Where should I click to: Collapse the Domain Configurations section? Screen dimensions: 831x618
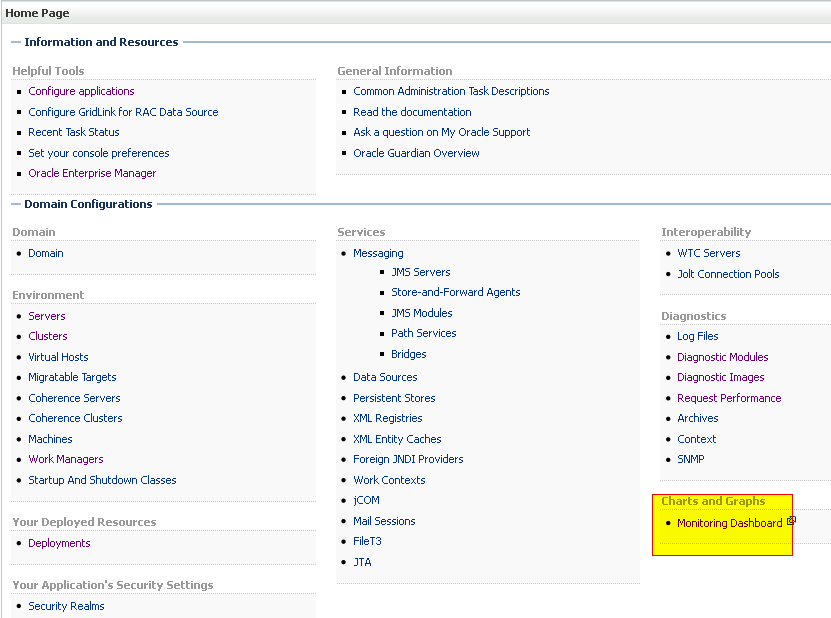coord(16,204)
